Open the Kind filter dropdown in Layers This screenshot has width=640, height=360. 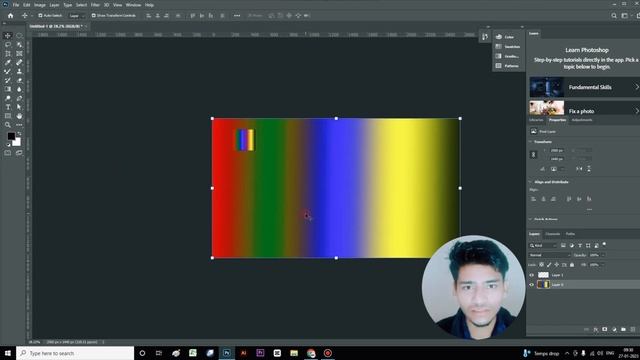tap(543, 245)
